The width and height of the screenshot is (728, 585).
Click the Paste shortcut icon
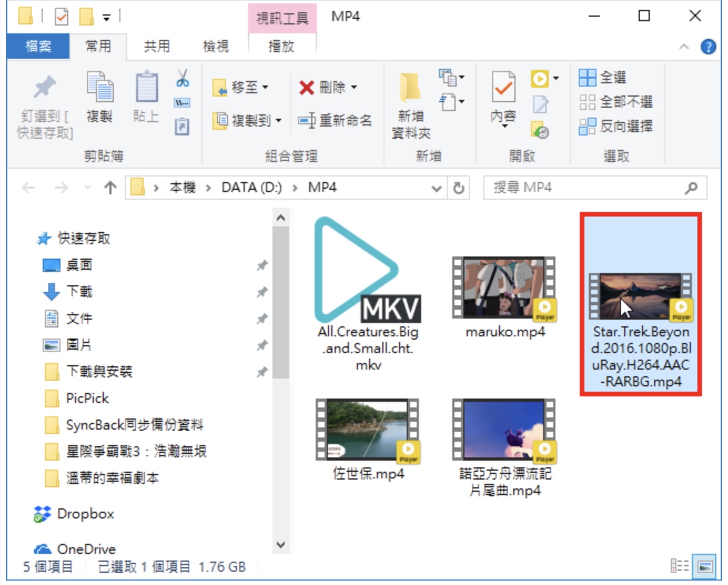click(182, 127)
